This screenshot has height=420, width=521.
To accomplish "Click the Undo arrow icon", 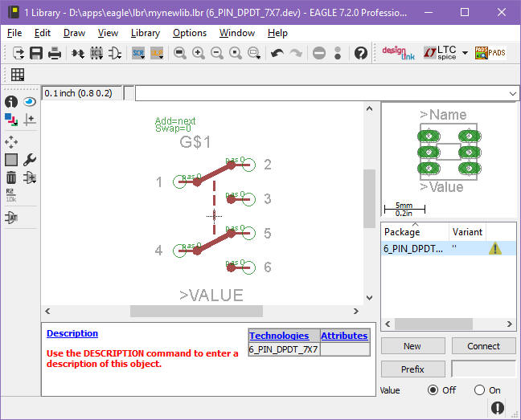I will 277,53.
